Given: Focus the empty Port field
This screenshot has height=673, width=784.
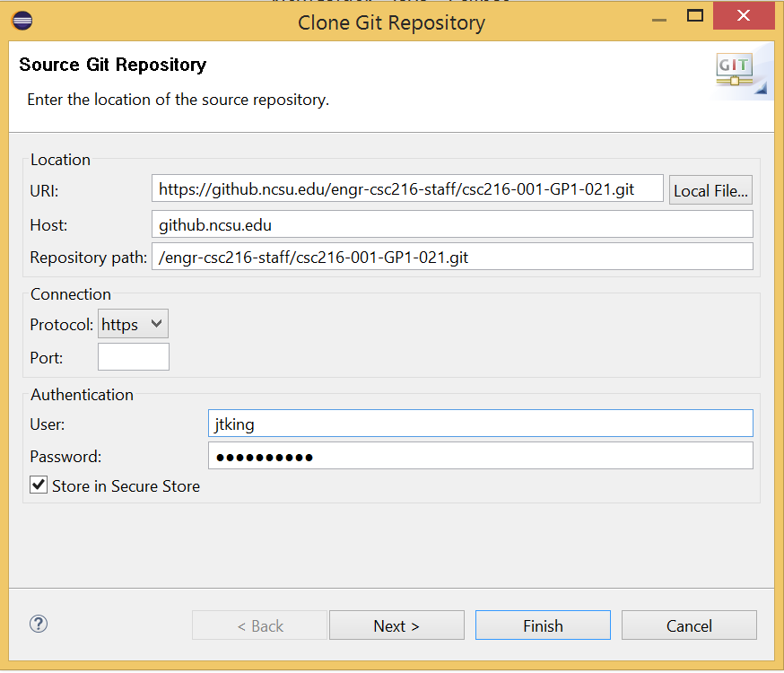Looking at the screenshot, I should tap(133, 356).
